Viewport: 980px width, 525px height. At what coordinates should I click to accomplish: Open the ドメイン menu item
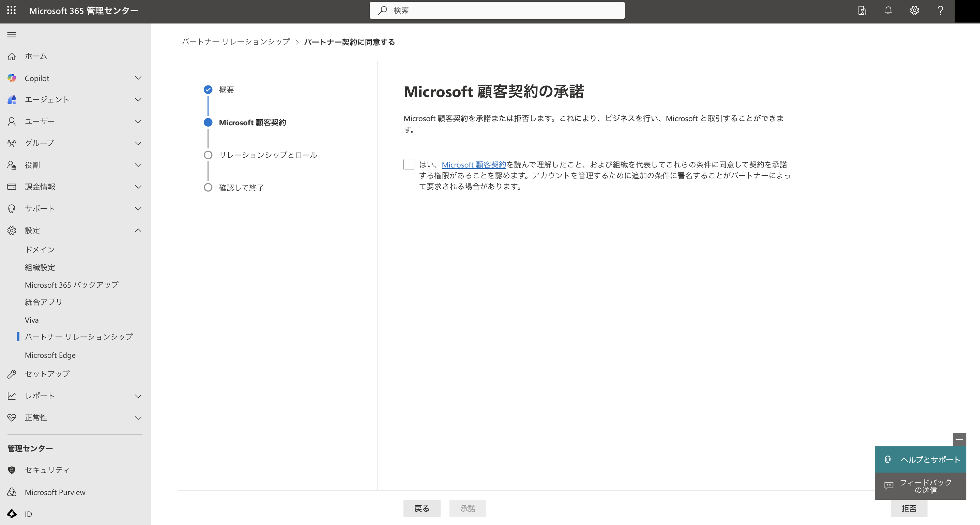click(x=40, y=249)
